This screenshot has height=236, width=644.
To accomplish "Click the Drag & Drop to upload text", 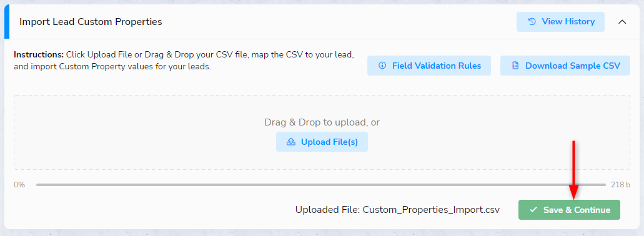I will (322, 122).
